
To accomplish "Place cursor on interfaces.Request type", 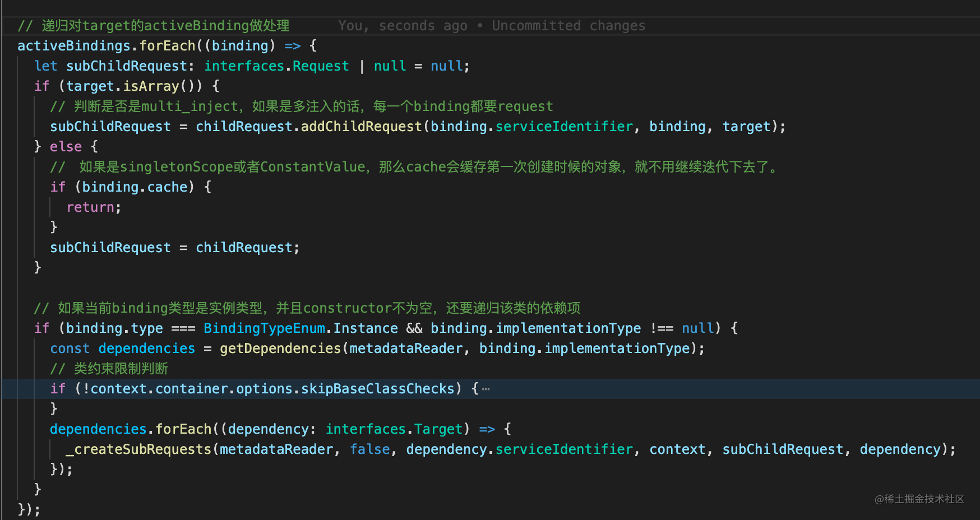I will tap(276, 66).
